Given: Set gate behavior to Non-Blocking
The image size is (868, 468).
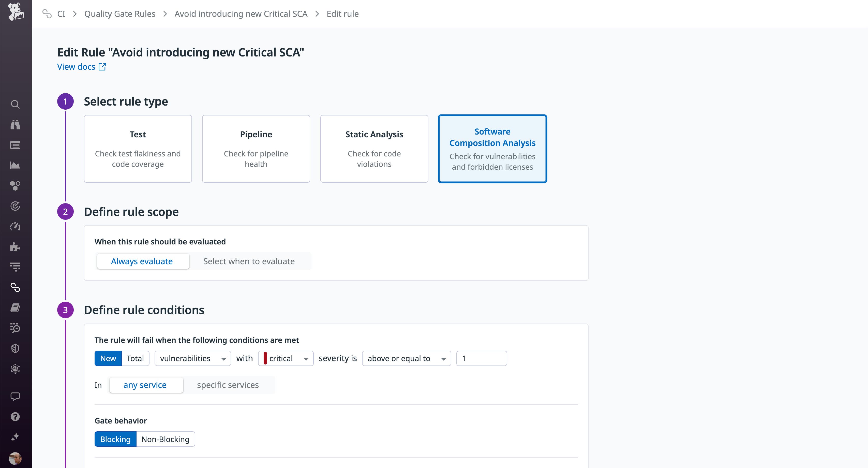Looking at the screenshot, I should [165, 439].
